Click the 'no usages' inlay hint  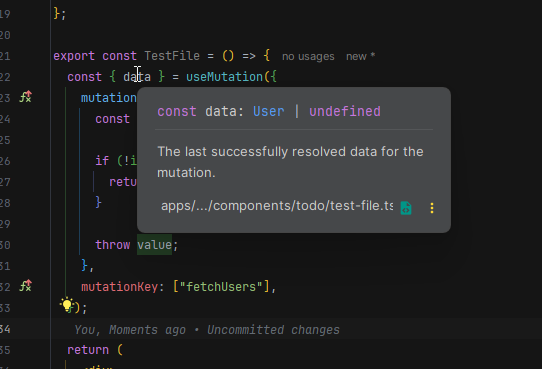(x=308, y=56)
